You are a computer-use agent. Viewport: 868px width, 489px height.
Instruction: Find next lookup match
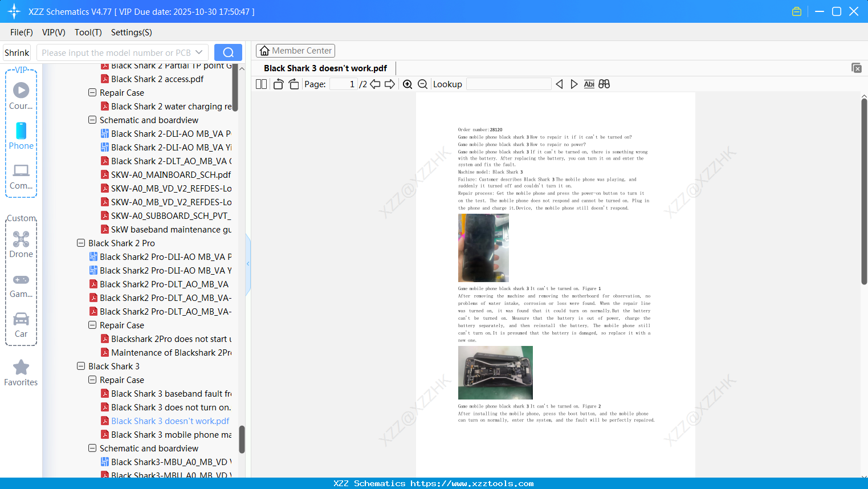(x=574, y=84)
